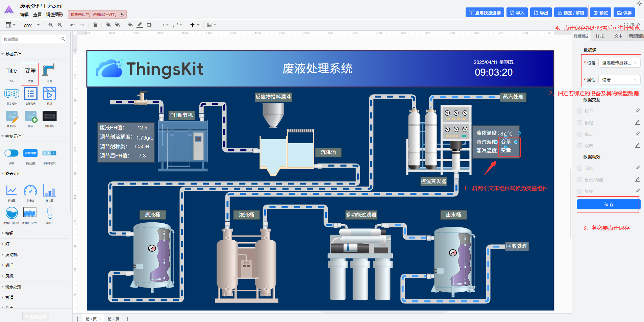Enable the 闪烁 animation checkbox

[579, 168]
